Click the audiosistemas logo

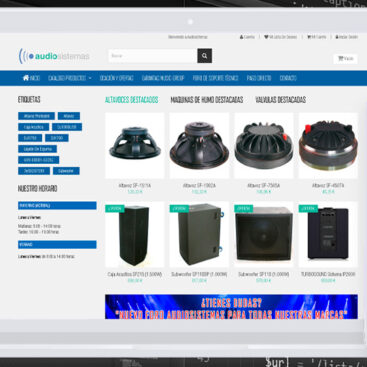pos(54,56)
